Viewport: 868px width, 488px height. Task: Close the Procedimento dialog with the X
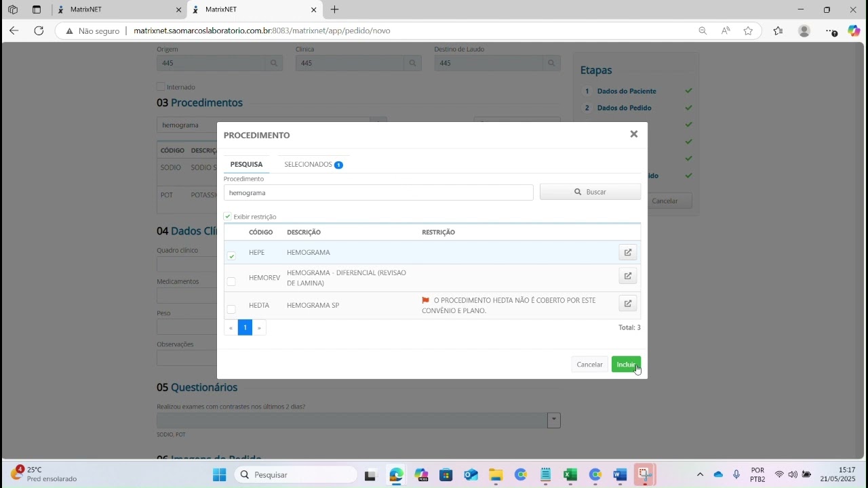pyautogui.click(x=634, y=134)
